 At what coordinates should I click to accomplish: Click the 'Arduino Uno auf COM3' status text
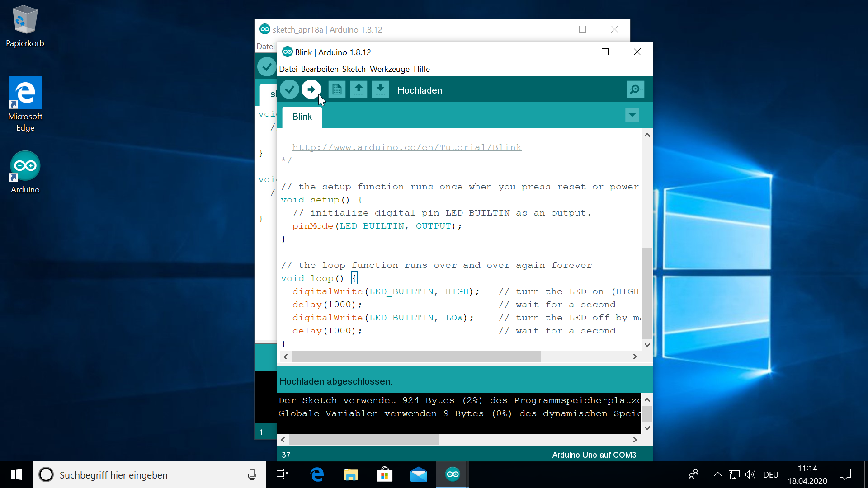click(x=594, y=455)
